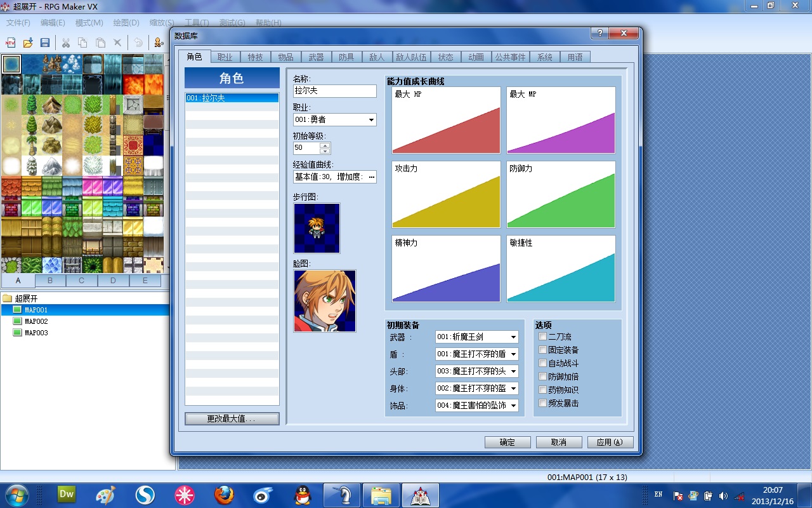812x508 pixels.
Task: Click the 确定 OK button
Action: (507, 443)
